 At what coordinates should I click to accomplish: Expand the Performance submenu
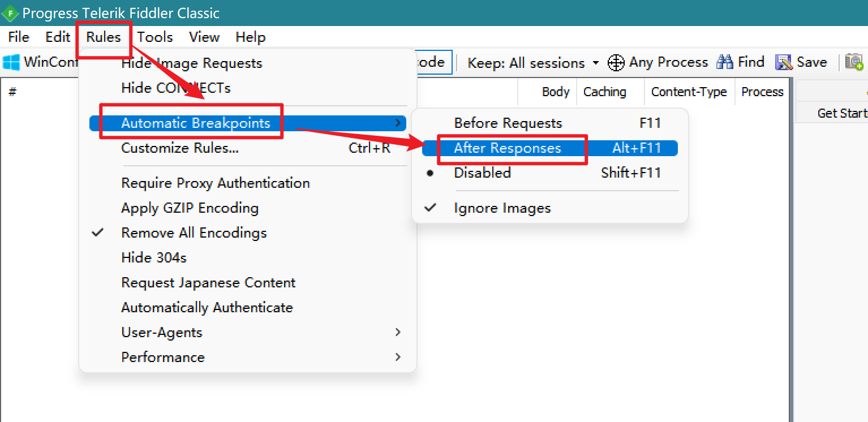pyautogui.click(x=248, y=357)
